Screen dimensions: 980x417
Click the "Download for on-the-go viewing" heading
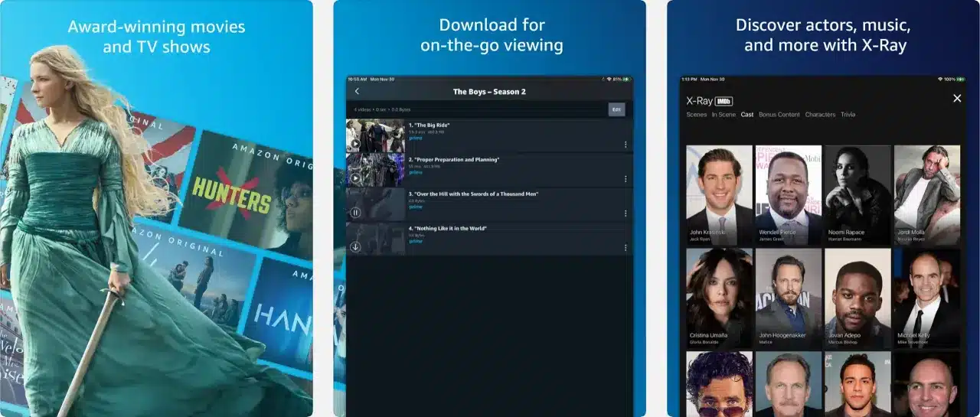point(491,35)
